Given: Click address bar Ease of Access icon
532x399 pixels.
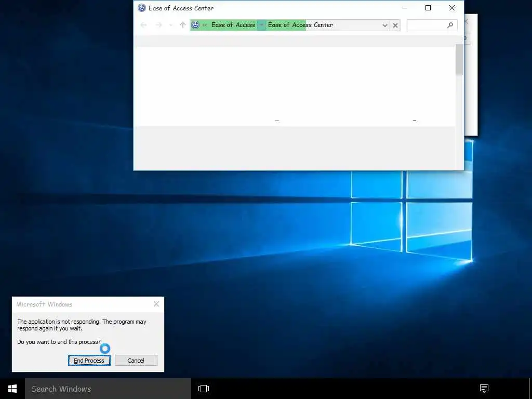Looking at the screenshot, I should pyautogui.click(x=195, y=25).
